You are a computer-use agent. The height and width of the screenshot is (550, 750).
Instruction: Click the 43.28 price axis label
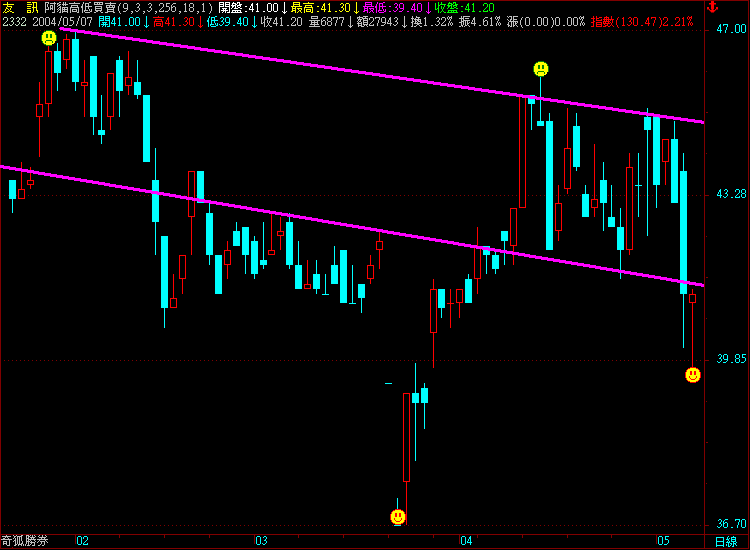pyautogui.click(x=731, y=194)
